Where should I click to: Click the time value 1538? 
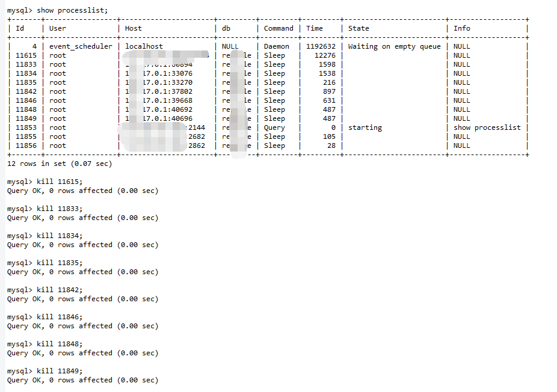click(327, 73)
